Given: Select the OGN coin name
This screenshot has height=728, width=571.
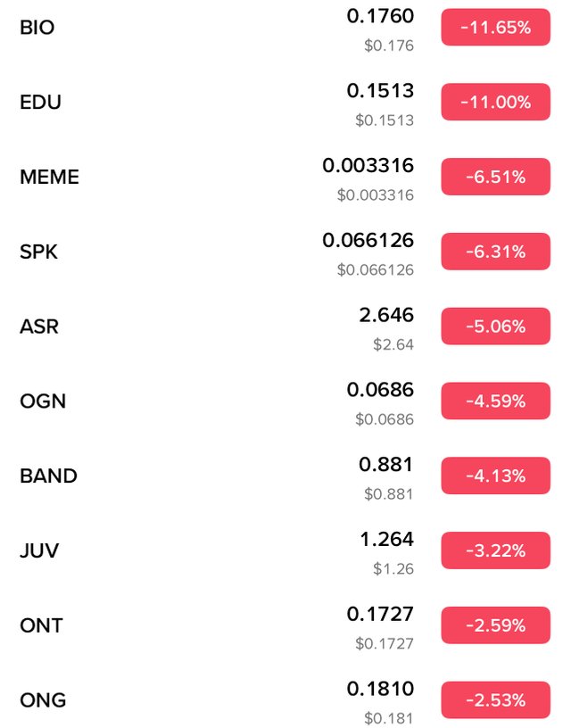Looking at the screenshot, I should tap(43, 401).
